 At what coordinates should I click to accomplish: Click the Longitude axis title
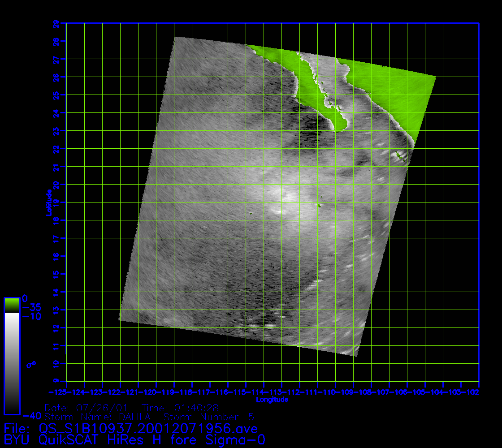click(x=272, y=400)
